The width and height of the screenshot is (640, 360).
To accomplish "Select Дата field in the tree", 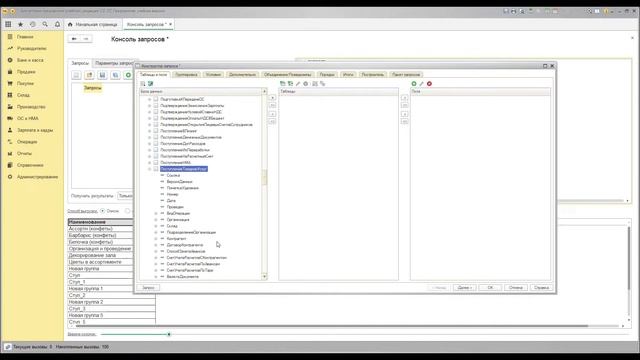I will click(171, 201).
